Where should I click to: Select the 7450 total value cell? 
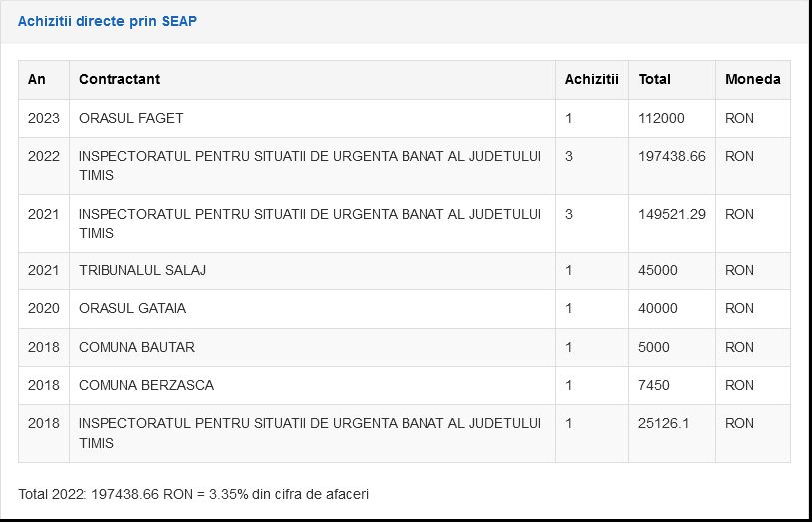tap(654, 385)
